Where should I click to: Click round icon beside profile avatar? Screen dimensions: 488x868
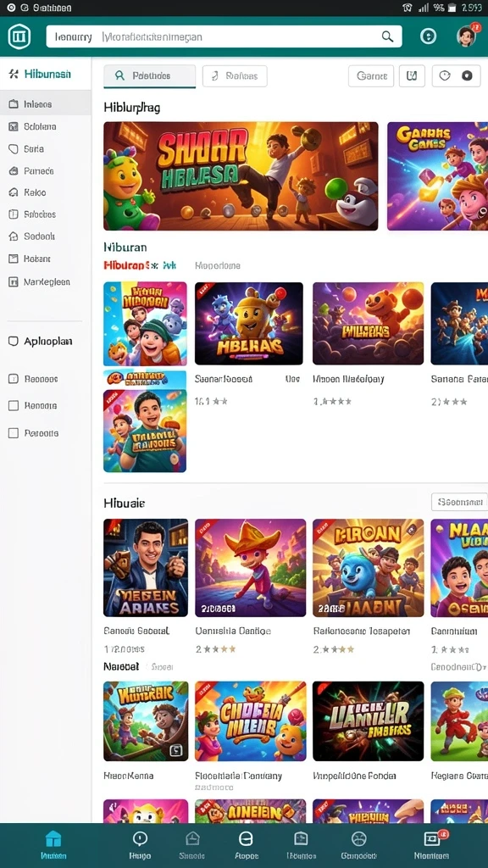pyautogui.click(x=428, y=36)
